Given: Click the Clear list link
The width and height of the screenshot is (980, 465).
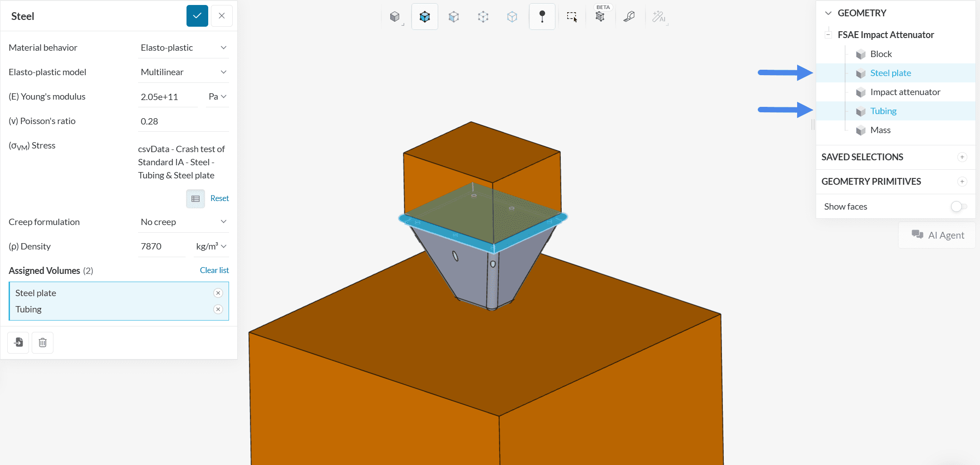Looking at the screenshot, I should click(214, 270).
